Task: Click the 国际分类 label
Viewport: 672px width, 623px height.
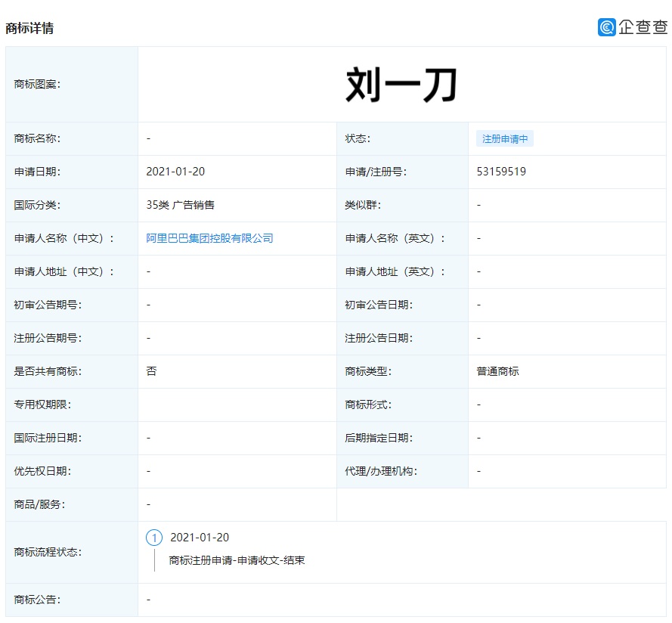Action: click(x=37, y=205)
